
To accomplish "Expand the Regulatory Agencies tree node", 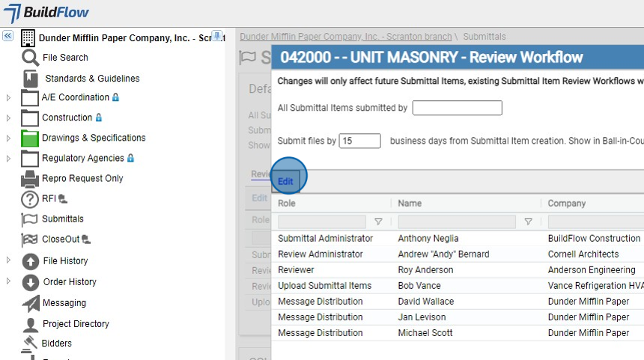I will (x=8, y=159).
